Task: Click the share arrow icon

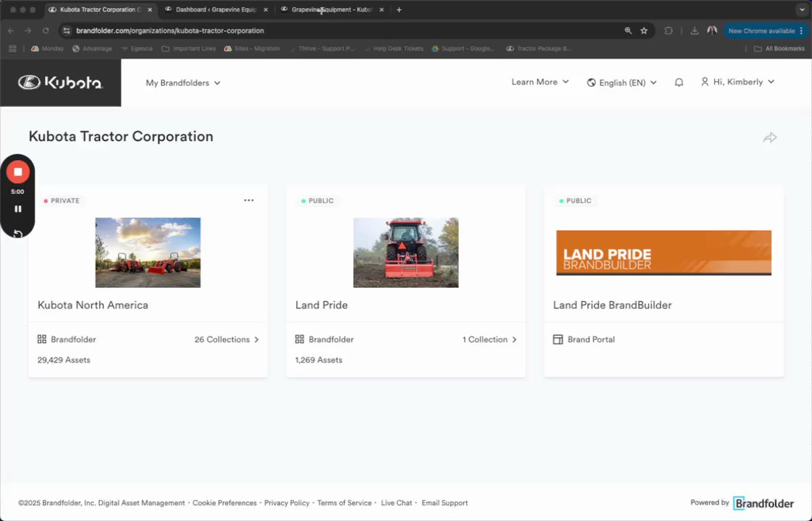Action: point(770,137)
